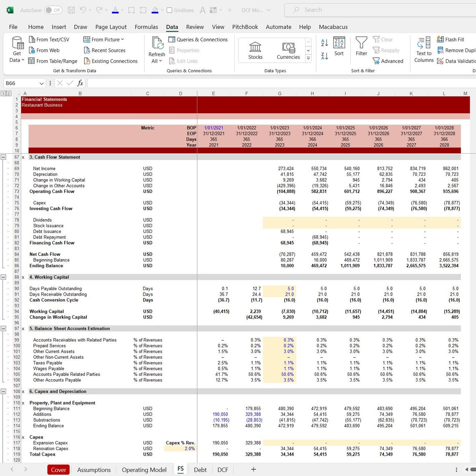This screenshot has height=476, width=476.
Task: Enable the Filter tool
Action: coord(361,47)
